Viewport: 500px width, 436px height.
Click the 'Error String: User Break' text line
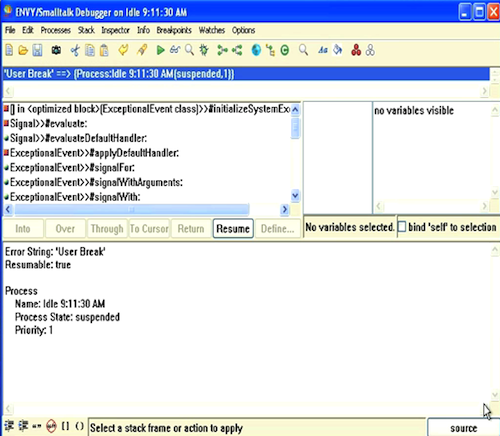pyautogui.click(x=55, y=251)
